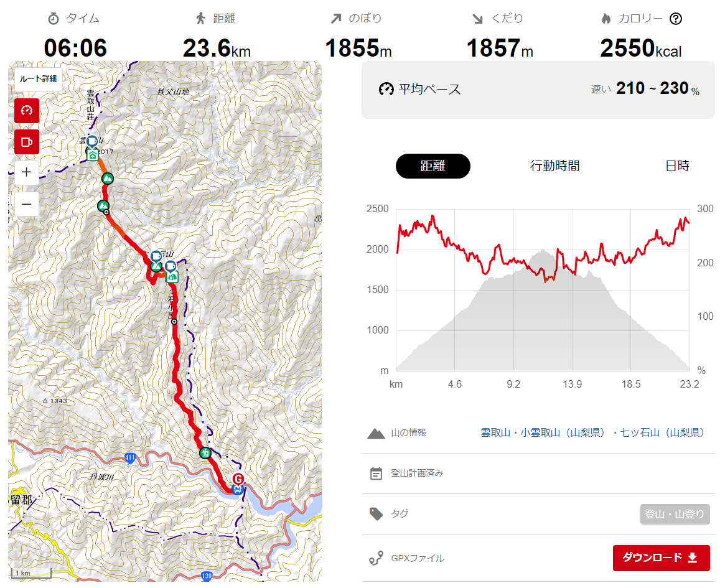Zoom in the map with plus button
This screenshot has height=588, width=725.
27,172
